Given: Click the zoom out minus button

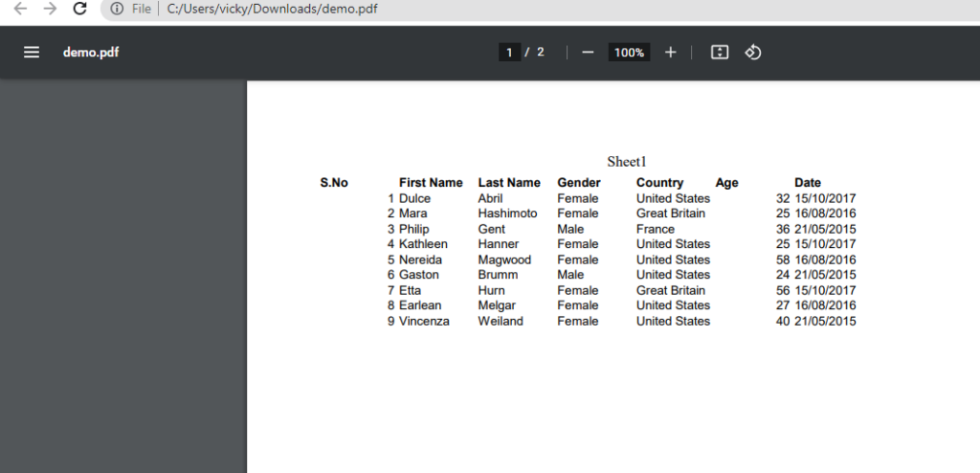Looking at the screenshot, I should click(588, 53).
